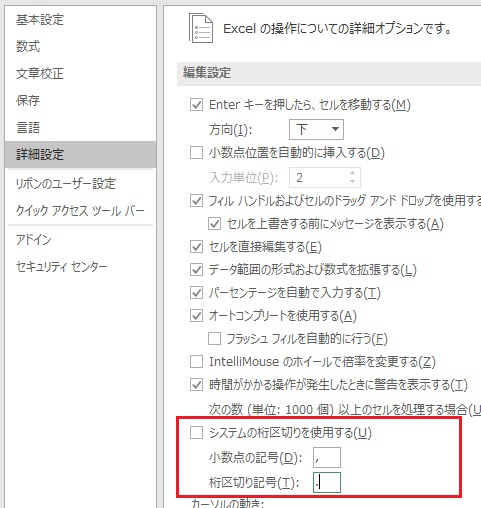The image size is (481, 508).
Task: Enable フラッシュ フィルを自動的に行う checkbox
Action: click(214, 339)
